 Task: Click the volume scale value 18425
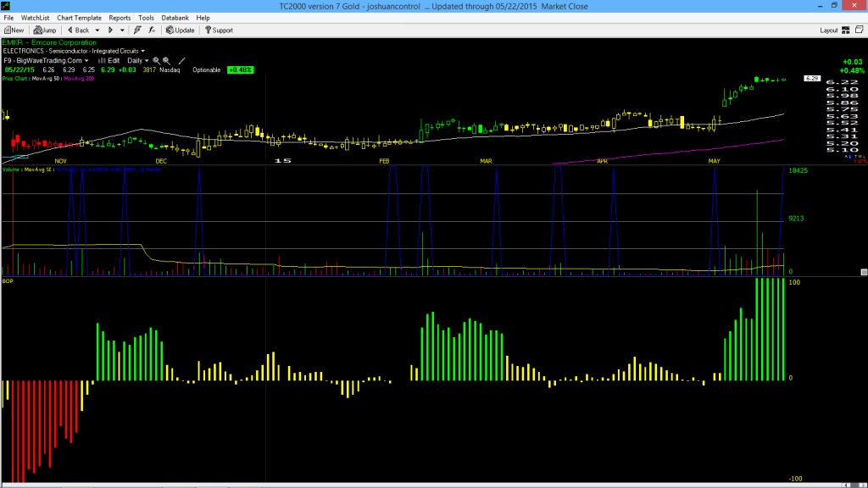pyautogui.click(x=798, y=170)
